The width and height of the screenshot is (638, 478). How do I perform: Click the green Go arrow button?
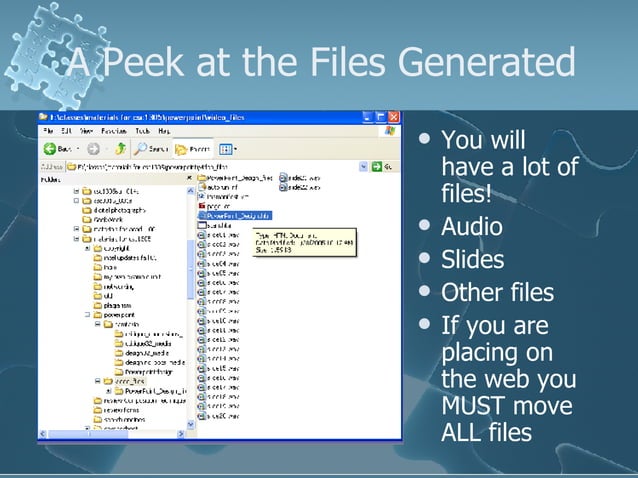(377, 166)
